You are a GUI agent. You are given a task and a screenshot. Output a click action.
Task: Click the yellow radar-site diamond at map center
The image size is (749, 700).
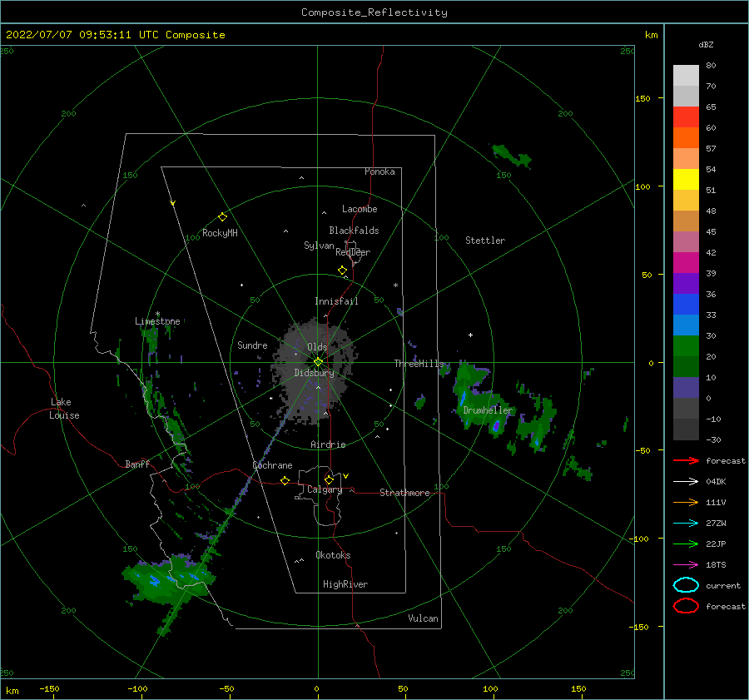tap(318, 362)
